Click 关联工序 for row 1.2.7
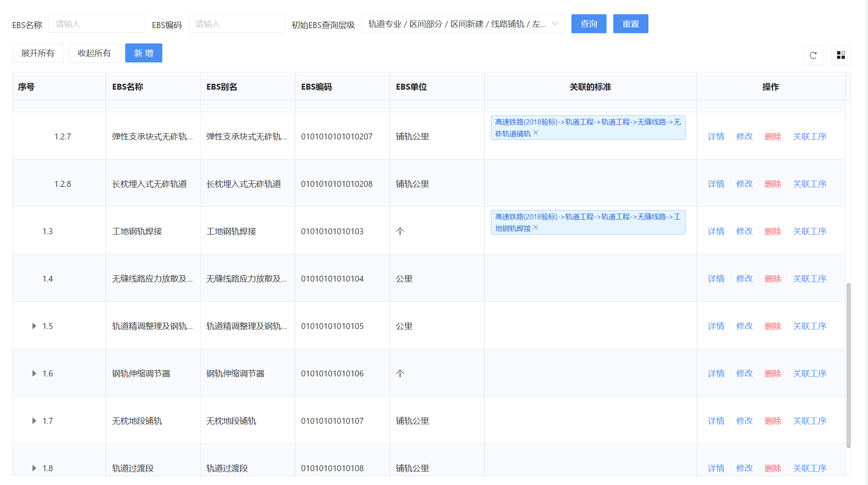This screenshot has width=868, height=485. coord(810,137)
